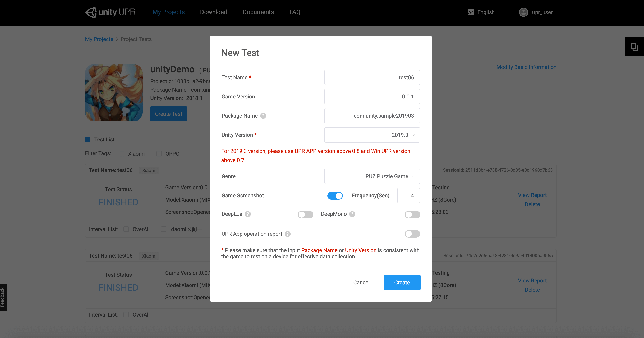The height and width of the screenshot is (338, 644).
Task: Open the Unity Version dropdown
Action: tap(372, 135)
